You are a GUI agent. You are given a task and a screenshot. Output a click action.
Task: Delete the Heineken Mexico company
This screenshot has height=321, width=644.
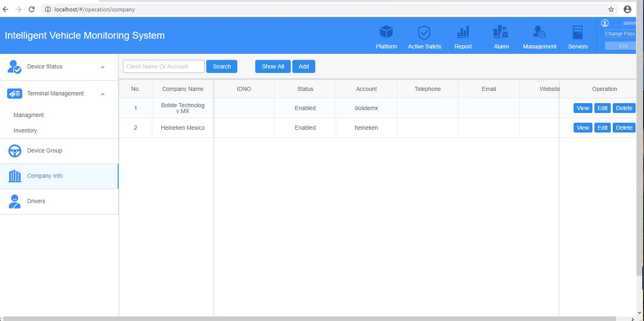(x=624, y=128)
